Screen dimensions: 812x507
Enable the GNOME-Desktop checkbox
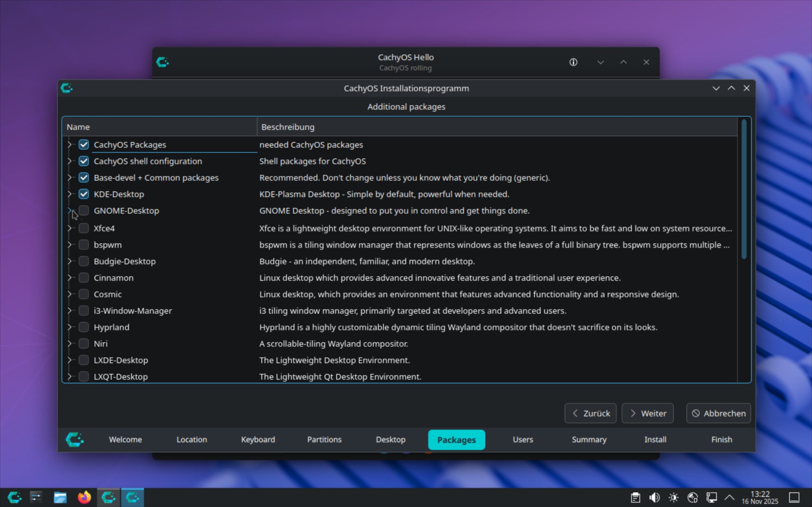[x=83, y=211]
